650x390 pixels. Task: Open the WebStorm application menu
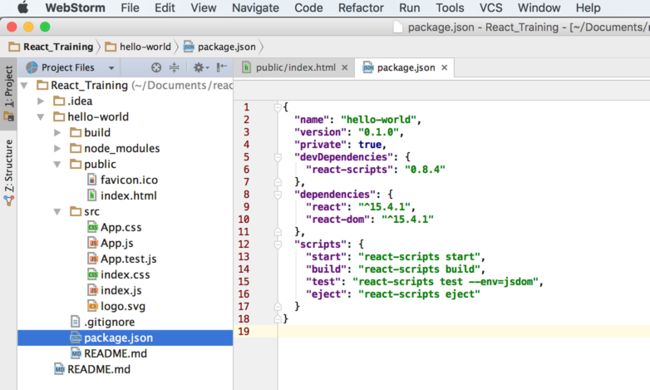75,7
